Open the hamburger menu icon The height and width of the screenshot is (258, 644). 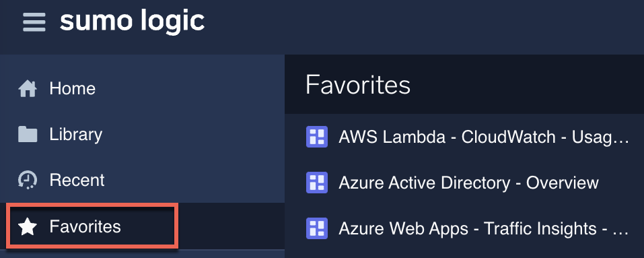tap(34, 22)
